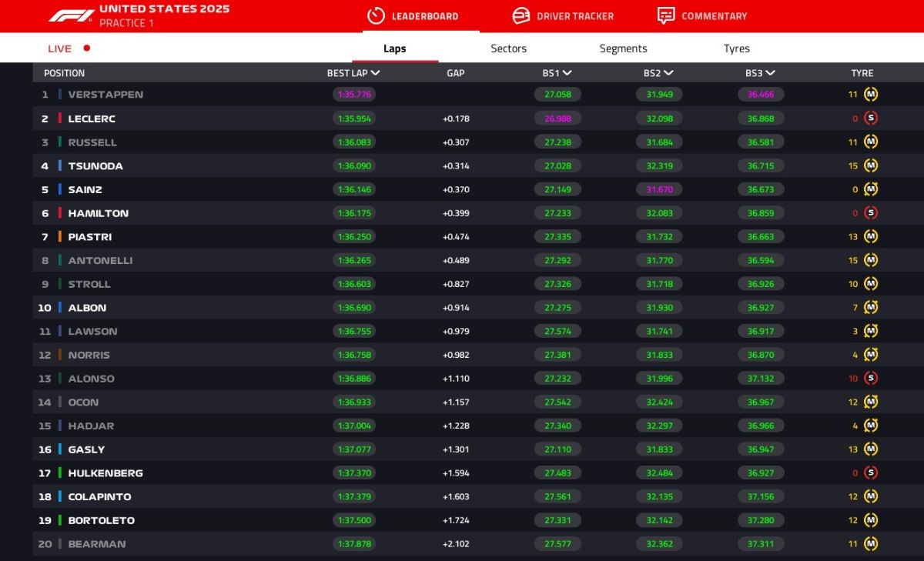924x561 pixels.
Task: Click the red LIVE indicator dot
Action: click(x=87, y=48)
